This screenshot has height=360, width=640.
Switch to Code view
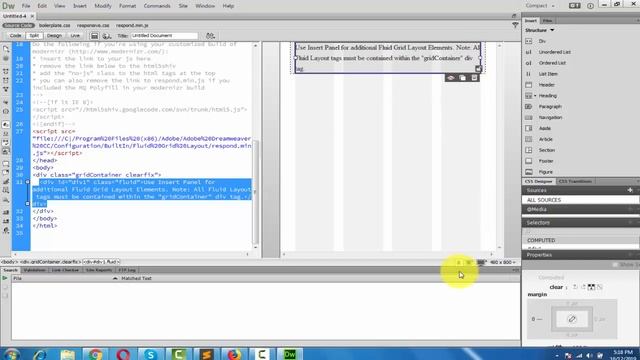click(16, 36)
